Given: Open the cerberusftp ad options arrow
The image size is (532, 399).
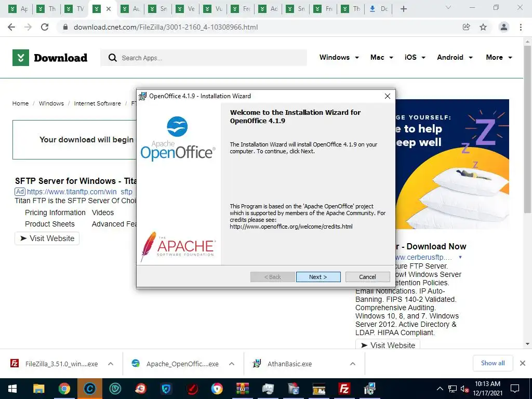Looking at the screenshot, I should point(460,257).
